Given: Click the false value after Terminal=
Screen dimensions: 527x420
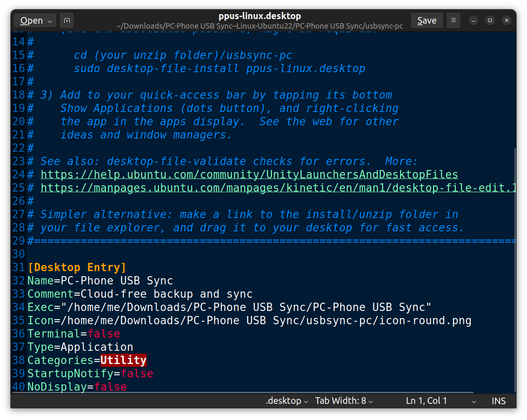Looking at the screenshot, I should (104, 334).
